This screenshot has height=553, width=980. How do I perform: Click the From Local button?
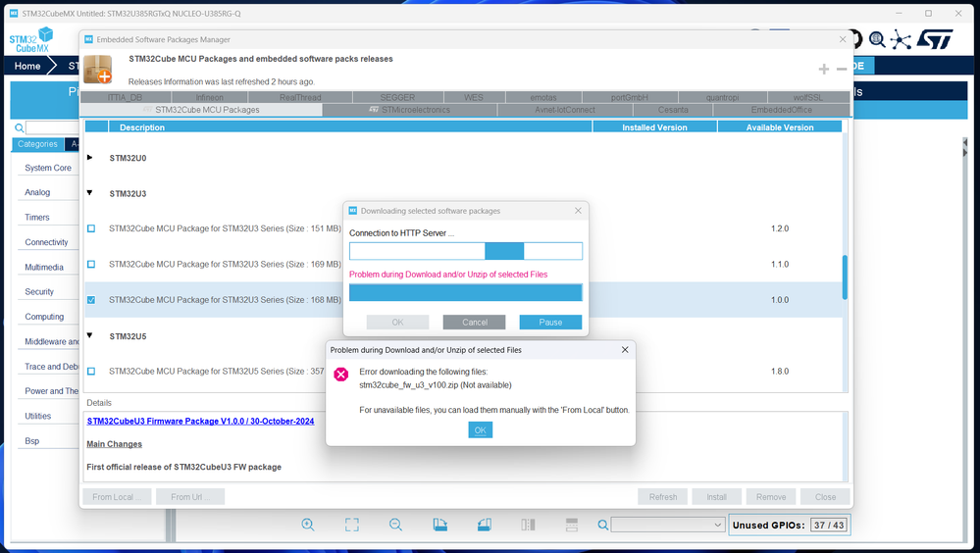click(x=115, y=497)
